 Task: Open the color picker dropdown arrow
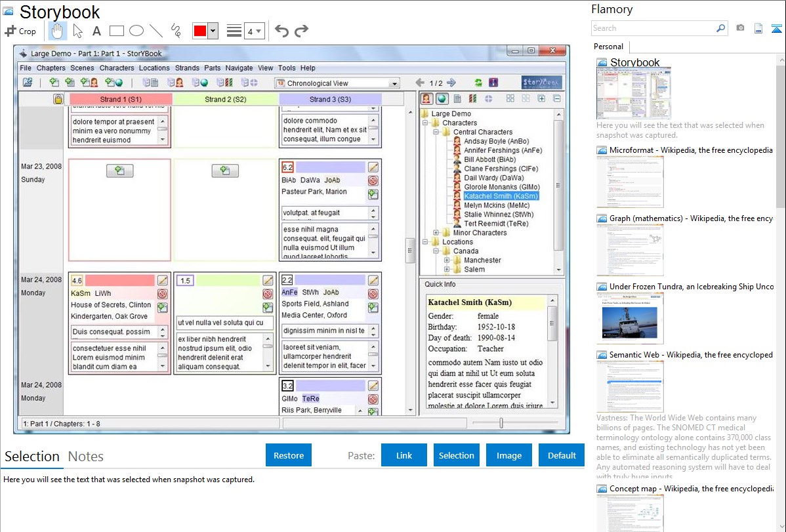pos(213,31)
